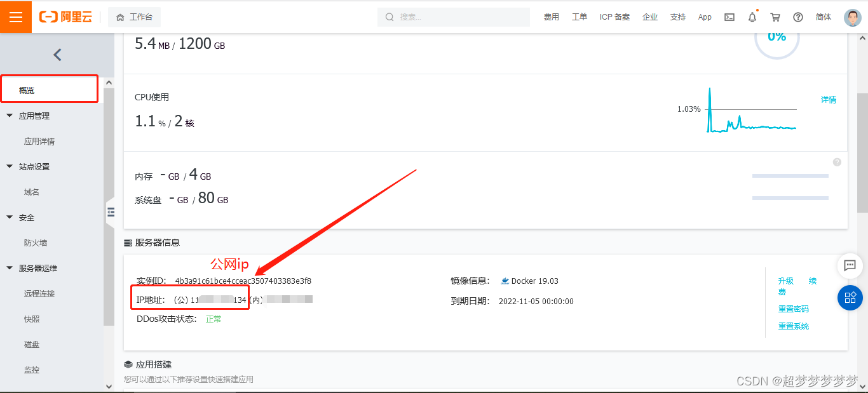Launch Cloud Shell terminal icon
Screen dimensions: 868x393
coord(729,17)
